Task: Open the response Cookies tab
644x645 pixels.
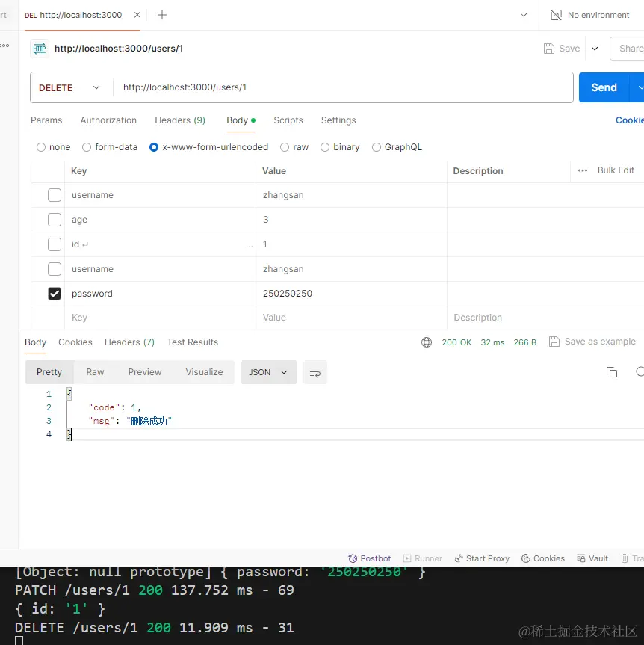Action: click(75, 342)
